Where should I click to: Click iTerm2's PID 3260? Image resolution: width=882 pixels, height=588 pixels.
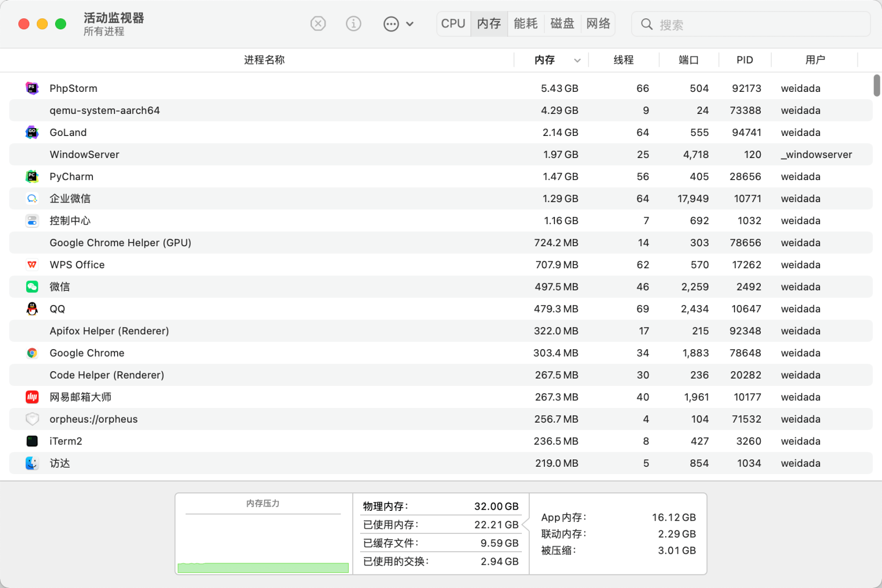(749, 441)
